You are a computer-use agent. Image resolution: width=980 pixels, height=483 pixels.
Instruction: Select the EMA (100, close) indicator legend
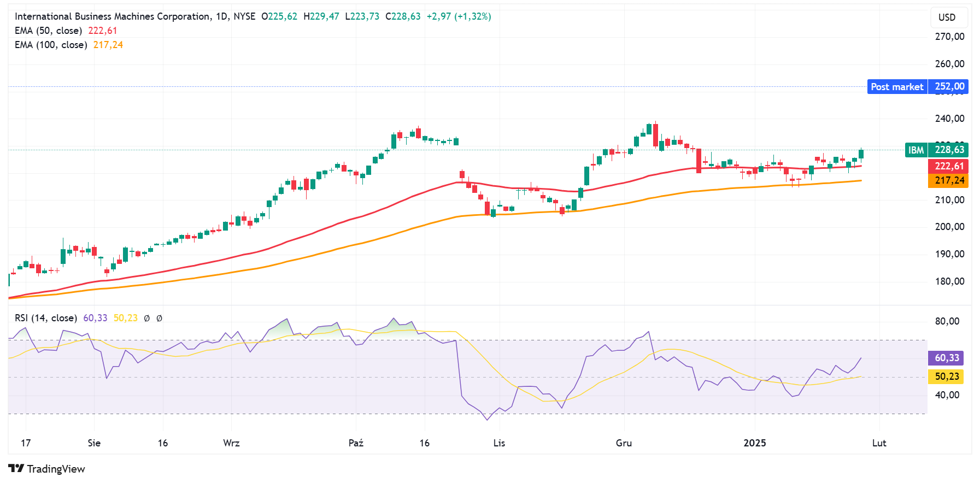(x=51, y=45)
